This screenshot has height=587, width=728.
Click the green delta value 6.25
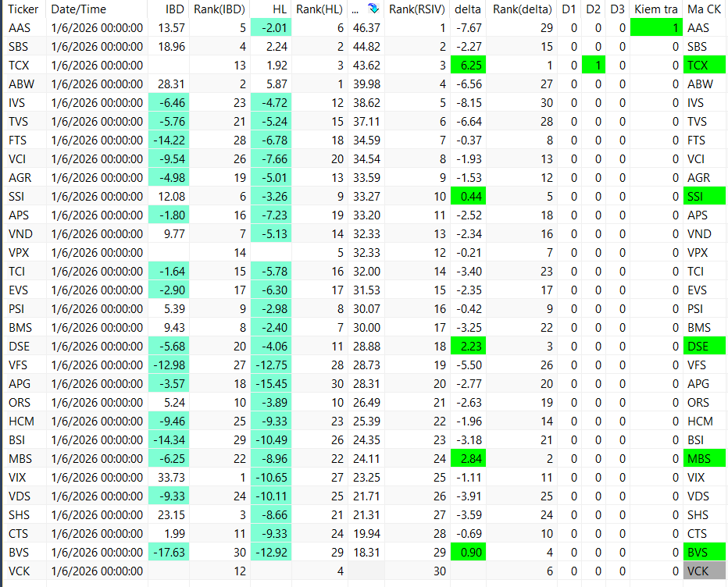(468, 66)
